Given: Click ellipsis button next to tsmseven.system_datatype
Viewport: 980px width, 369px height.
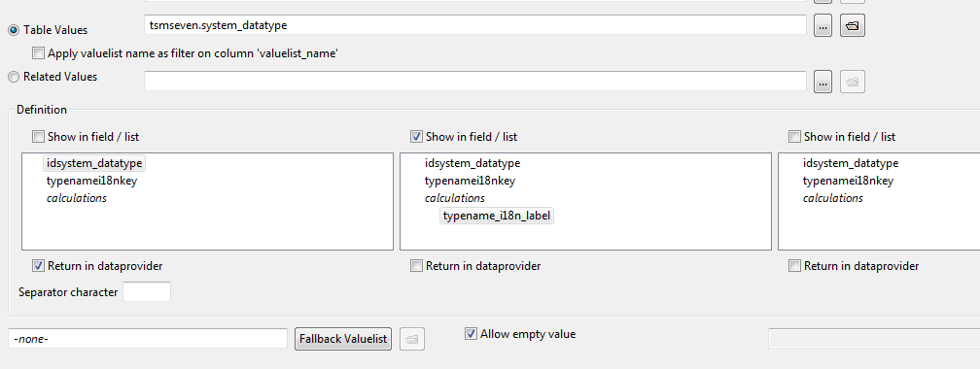Looking at the screenshot, I should pyautogui.click(x=823, y=26).
